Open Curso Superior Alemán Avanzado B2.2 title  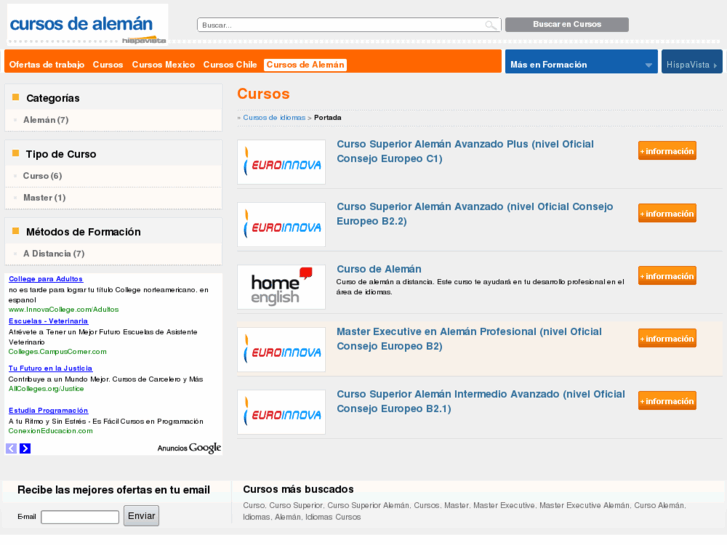[x=475, y=214]
